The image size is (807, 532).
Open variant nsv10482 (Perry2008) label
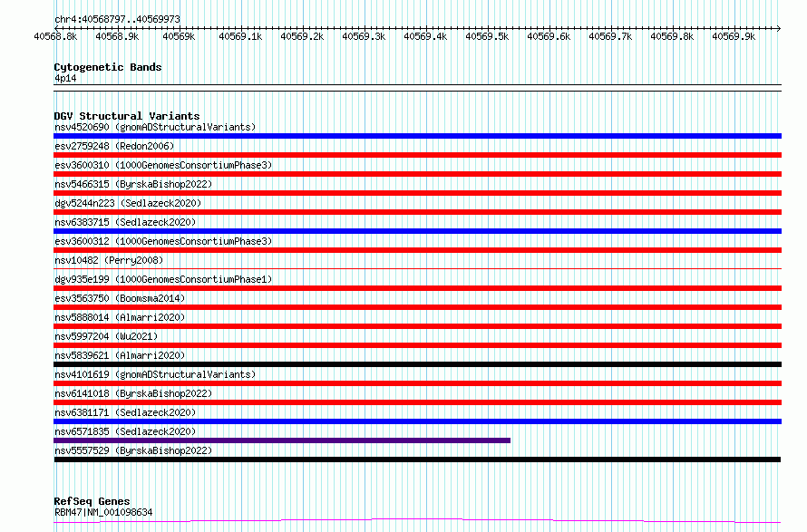tap(109, 260)
